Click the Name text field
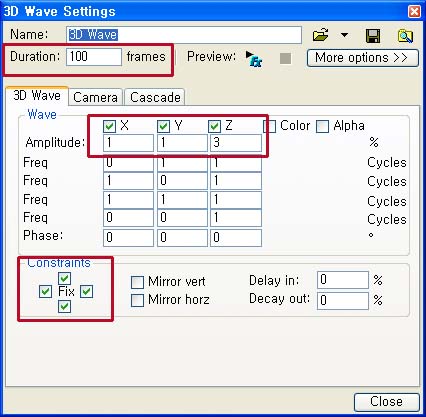Screen dimensions: 426x417 (184, 35)
